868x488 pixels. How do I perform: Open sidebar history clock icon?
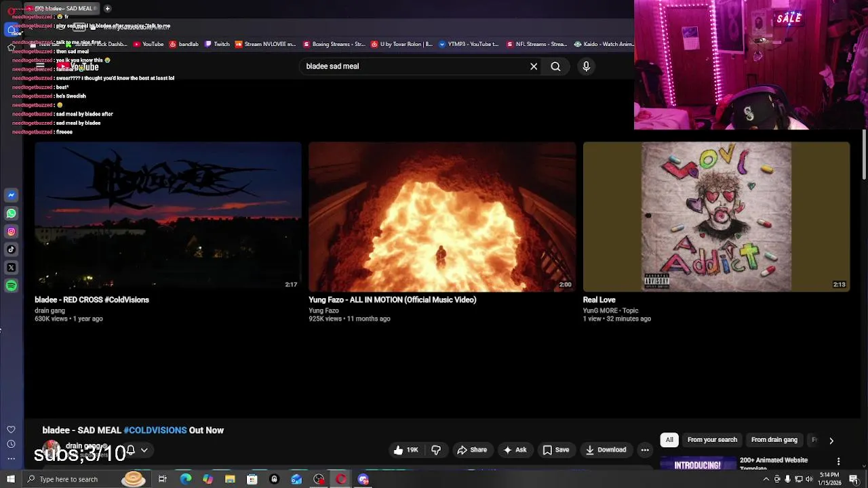11,444
